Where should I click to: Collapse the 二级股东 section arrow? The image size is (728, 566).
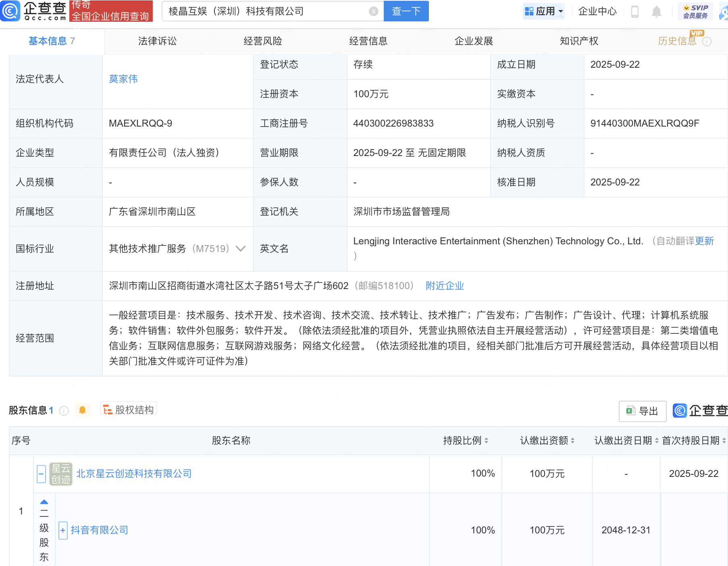(x=44, y=502)
